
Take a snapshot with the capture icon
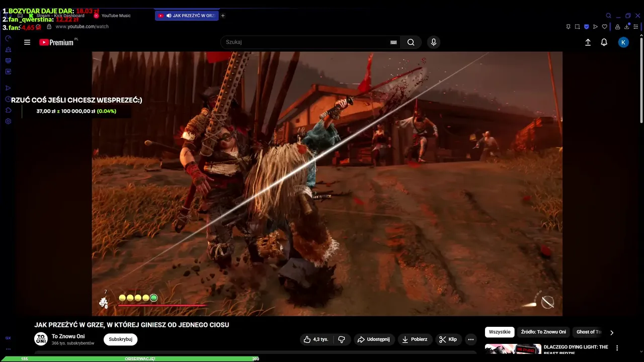coord(577,27)
